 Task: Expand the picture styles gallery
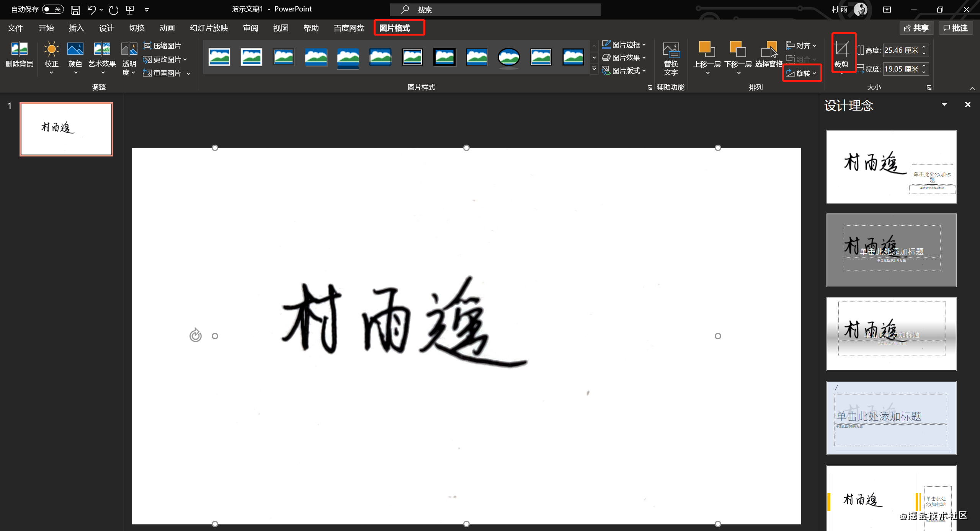click(594, 69)
